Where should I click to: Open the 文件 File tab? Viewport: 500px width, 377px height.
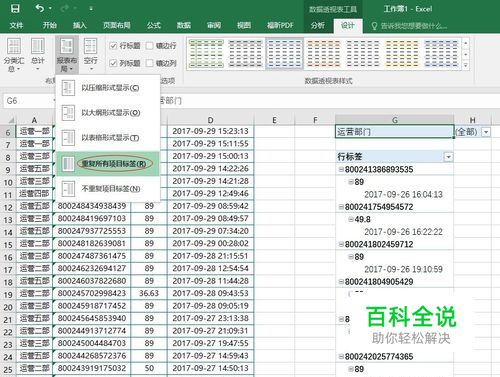[16, 25]
